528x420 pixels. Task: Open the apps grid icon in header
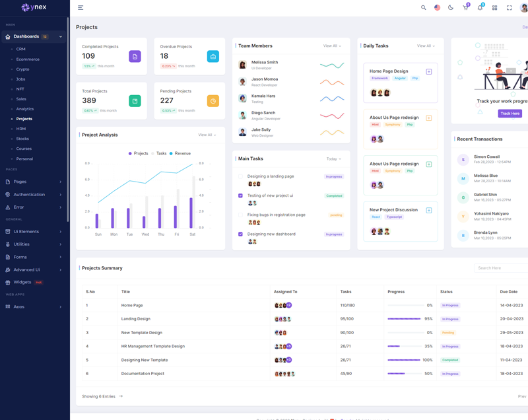coord(494,8)
